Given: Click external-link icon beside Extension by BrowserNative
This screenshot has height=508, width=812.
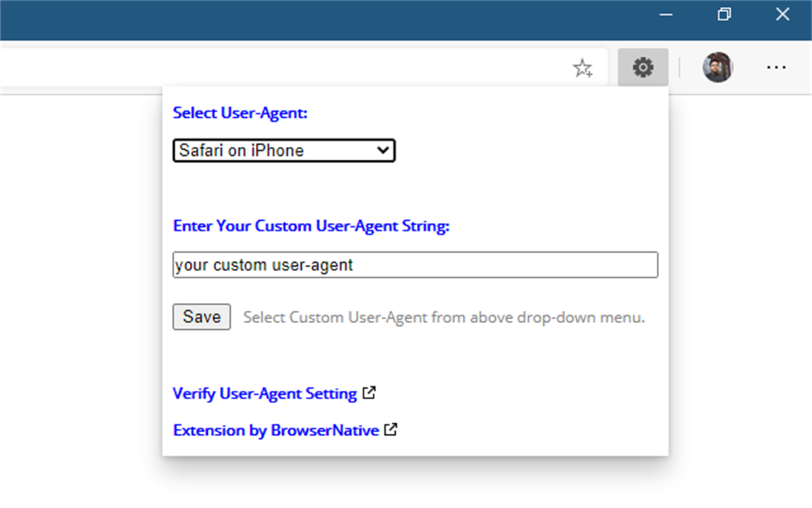Looking at the screenshot, I should pyautogui.click(x=390, y=429).
